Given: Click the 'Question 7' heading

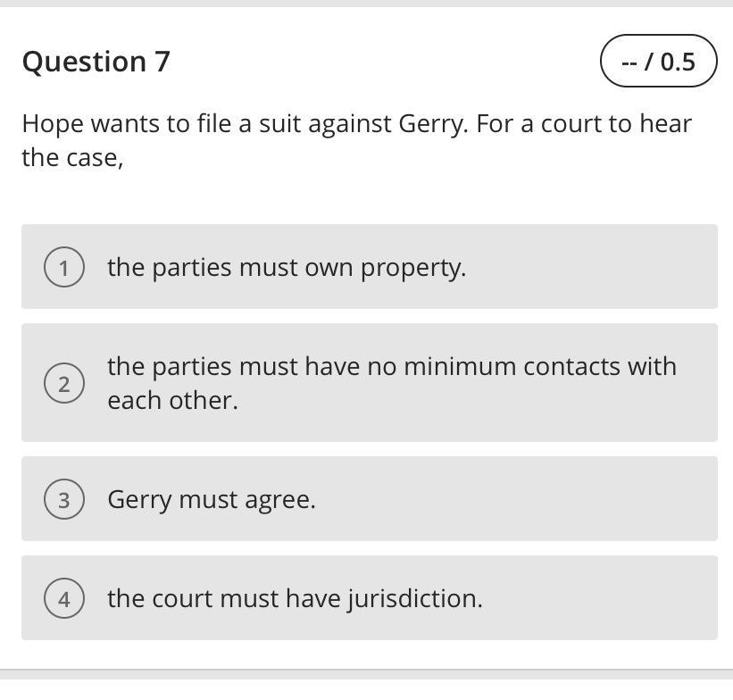Looking at the screenshot, I should (x=96, y=62).
